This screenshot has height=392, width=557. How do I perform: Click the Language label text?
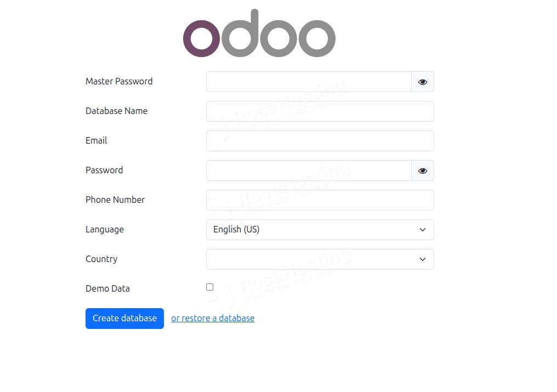(104, 229)
